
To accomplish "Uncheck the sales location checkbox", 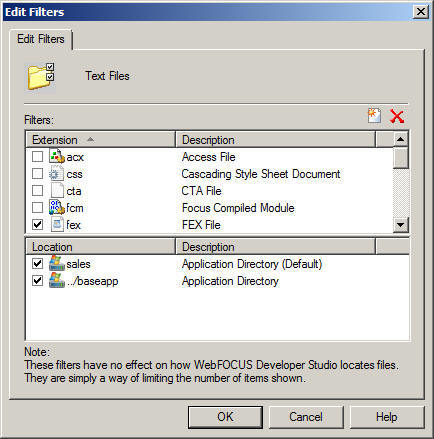I will (37, 264).
